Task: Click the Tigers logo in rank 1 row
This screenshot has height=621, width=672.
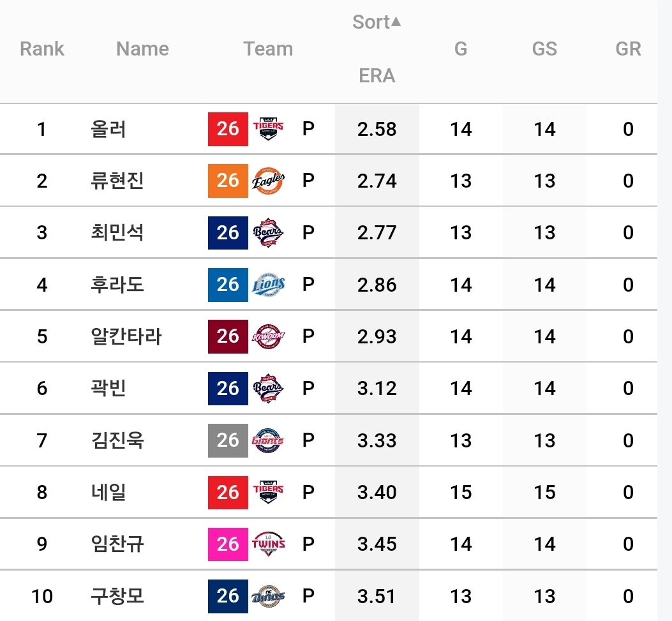Action: [x=268, y=129]
